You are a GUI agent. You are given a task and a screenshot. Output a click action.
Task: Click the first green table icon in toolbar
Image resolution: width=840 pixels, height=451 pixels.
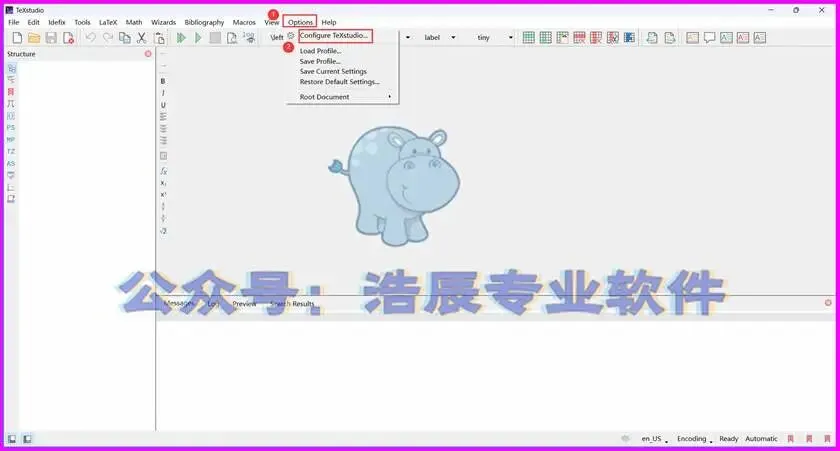point(528,37)
